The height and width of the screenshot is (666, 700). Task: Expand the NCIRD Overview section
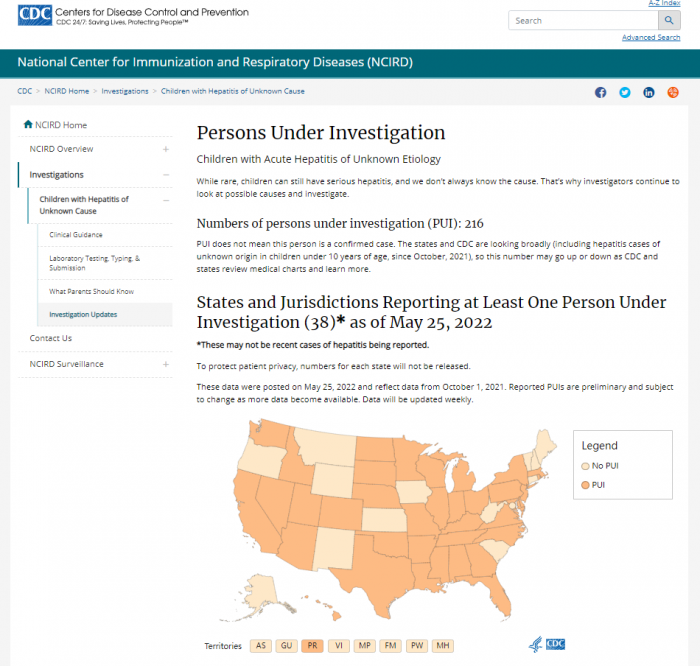point(166,149)
